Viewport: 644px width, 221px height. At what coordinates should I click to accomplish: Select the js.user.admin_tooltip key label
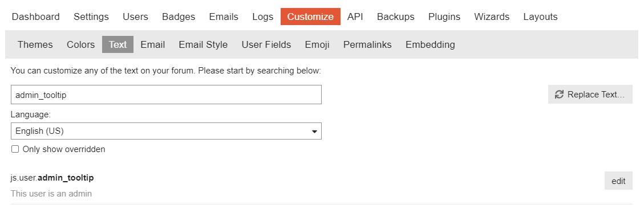click(52, 178)
